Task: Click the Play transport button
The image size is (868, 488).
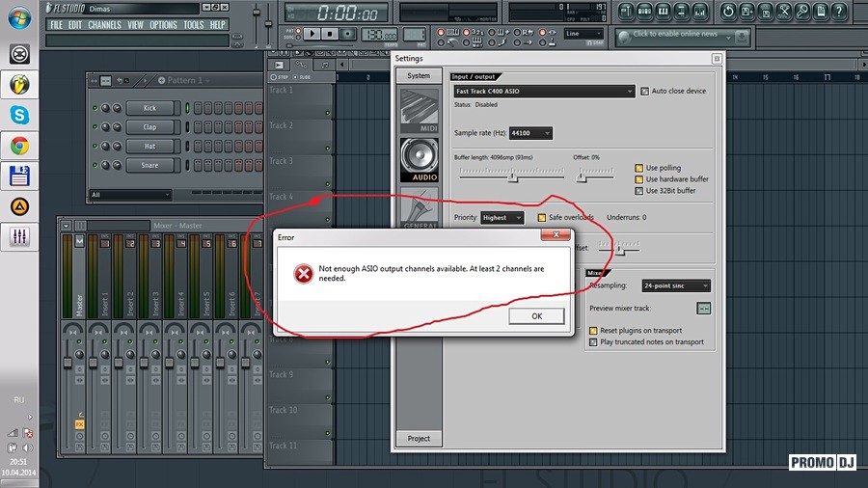Action: [312, 34]
